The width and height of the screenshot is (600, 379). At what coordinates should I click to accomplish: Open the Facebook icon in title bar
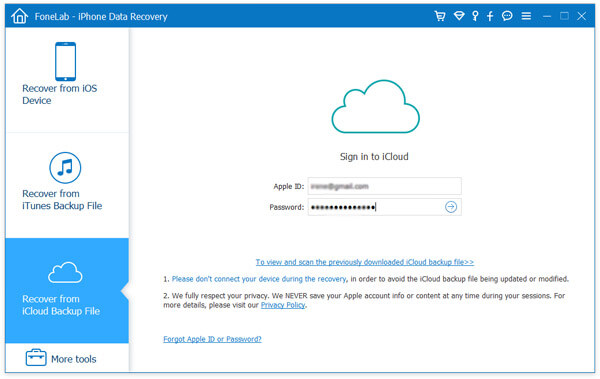coord(490,16)
